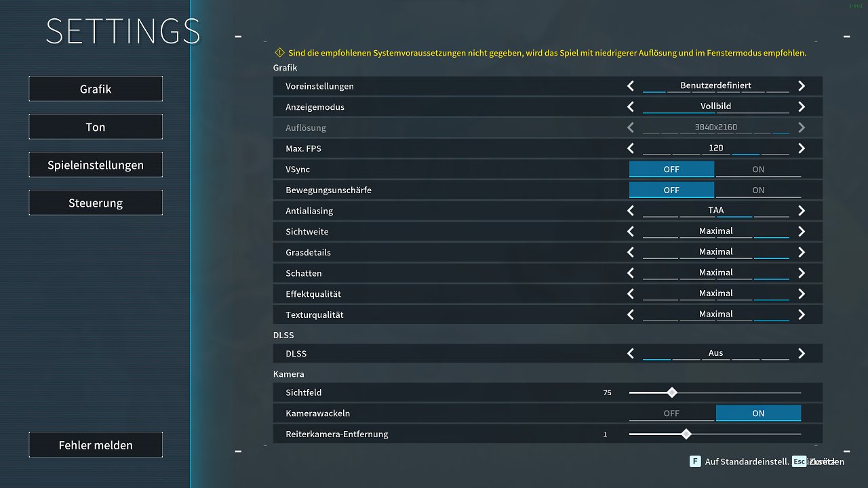Open the Spieleinstellungen tab
Image resolution: width=868 pixels, height=488 pixels.
(x=96, y=165)
